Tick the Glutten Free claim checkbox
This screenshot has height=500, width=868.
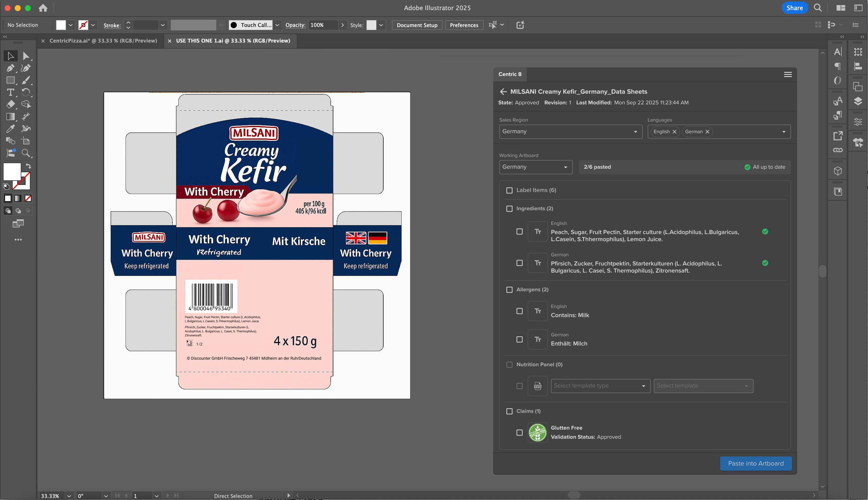[520, 433]
